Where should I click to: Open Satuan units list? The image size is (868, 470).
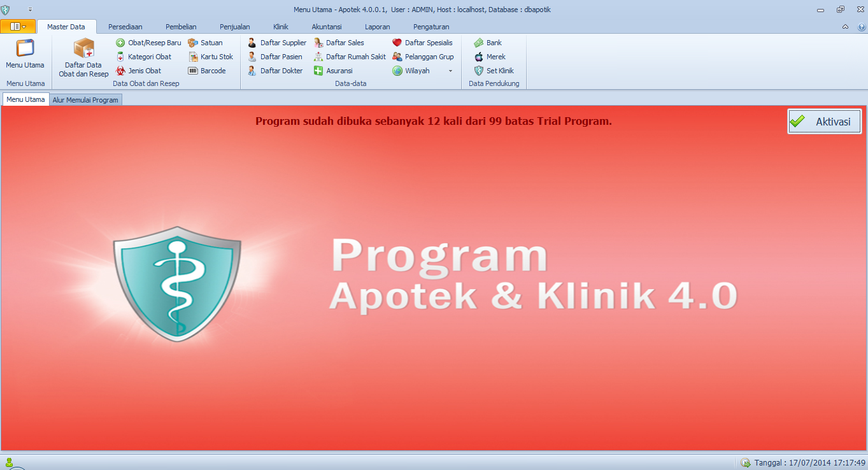pos(205,43)
